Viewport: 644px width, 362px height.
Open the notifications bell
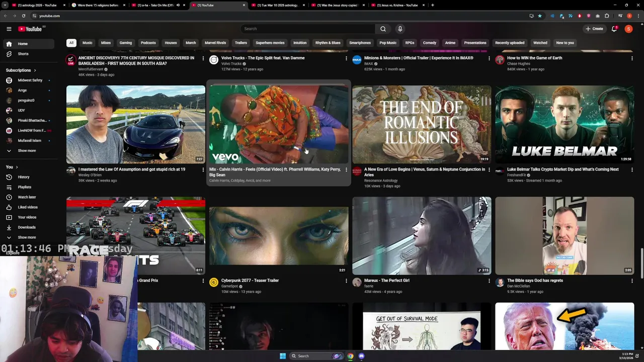[614, 29]
